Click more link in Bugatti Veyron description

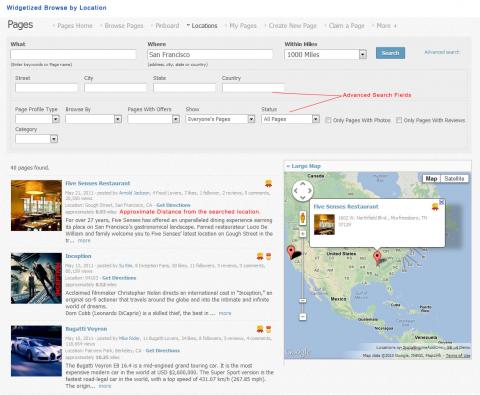point(105,386)
